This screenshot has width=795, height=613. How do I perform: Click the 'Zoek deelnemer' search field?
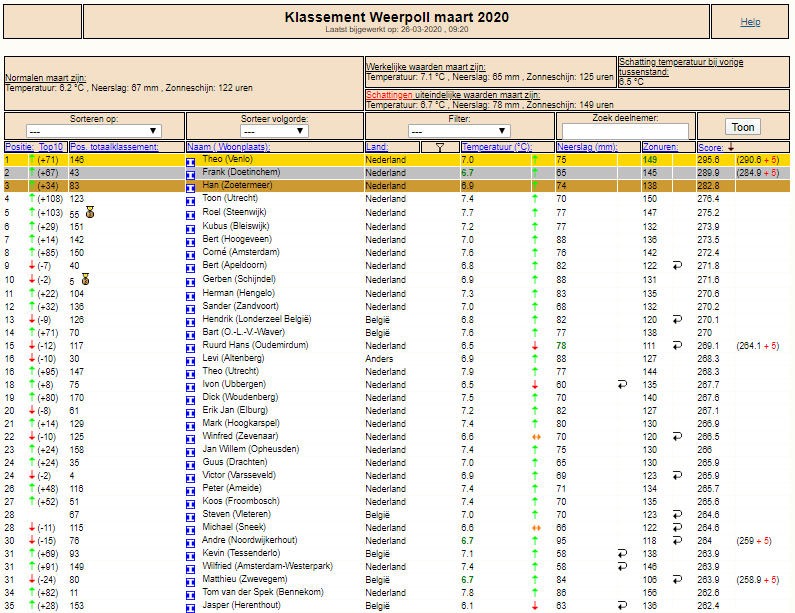[x=625, y=131]
